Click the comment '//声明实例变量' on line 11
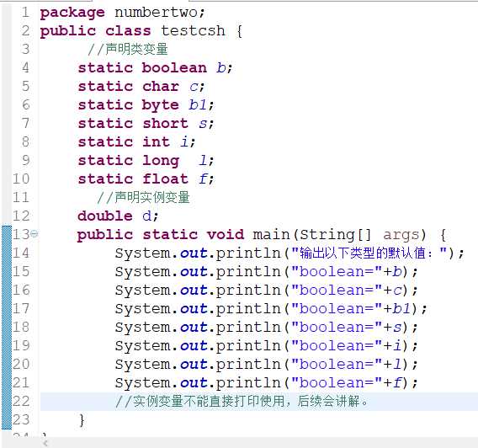The width and height of the screenshot is (478, 448). pos(143,197)
